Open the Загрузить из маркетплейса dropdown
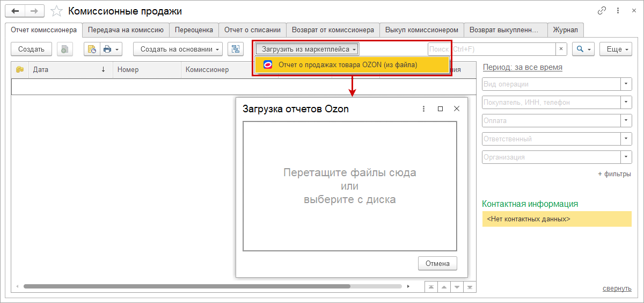The image size is (644, 303). coord(308,49)
